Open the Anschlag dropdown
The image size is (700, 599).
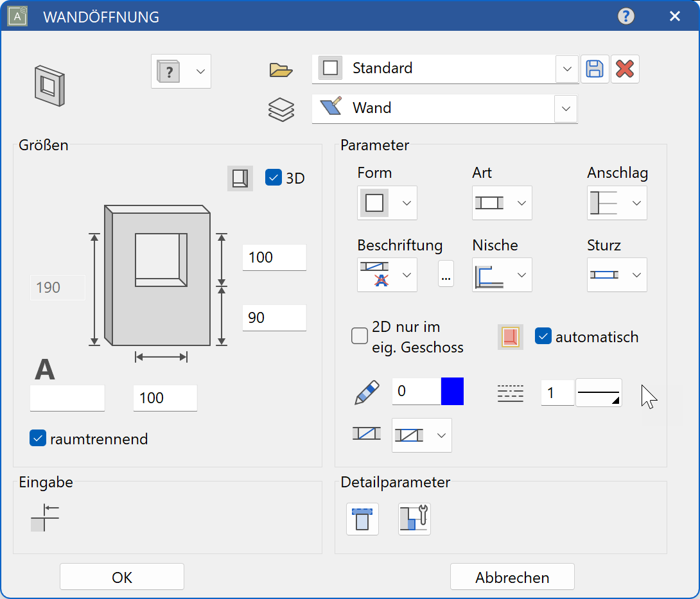pyautogui.click(x=617, y=203)
